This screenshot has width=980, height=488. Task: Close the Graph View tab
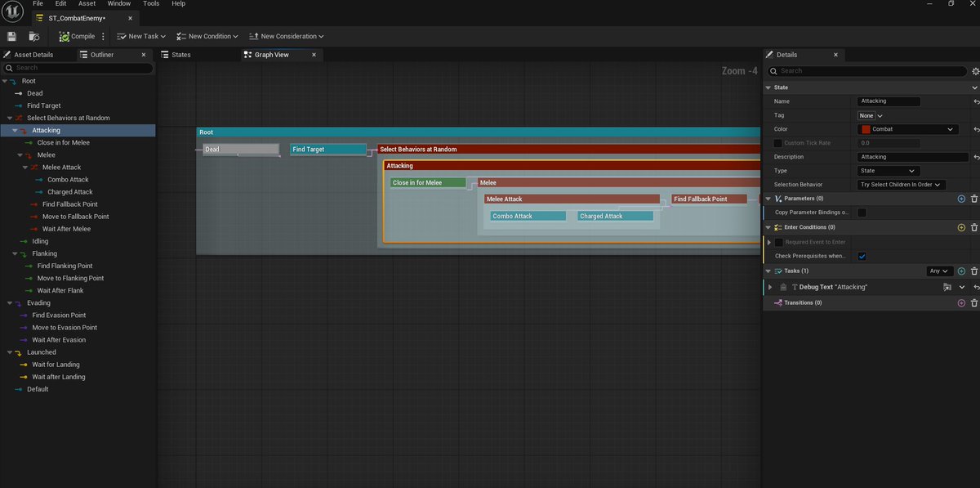pyautogui.click(x=313, y=55)
